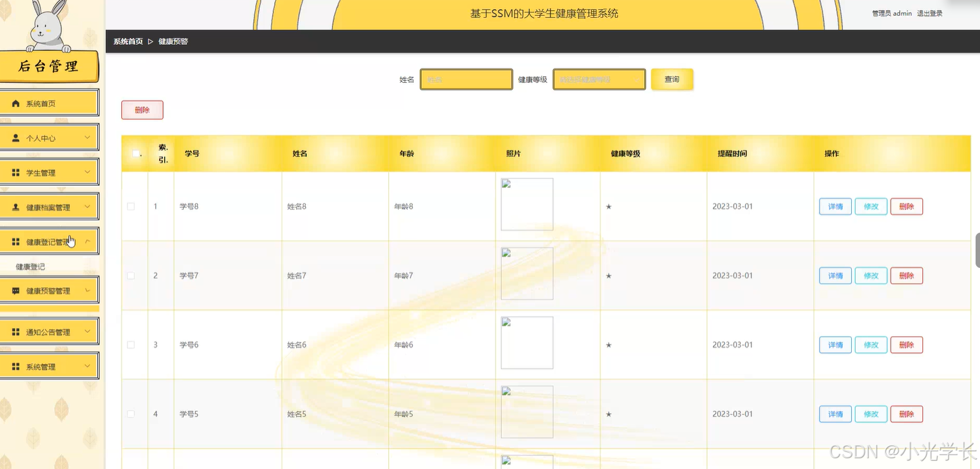Click the person icon beside 健康档案管理
Screen dimensions: 980x469
16,207
